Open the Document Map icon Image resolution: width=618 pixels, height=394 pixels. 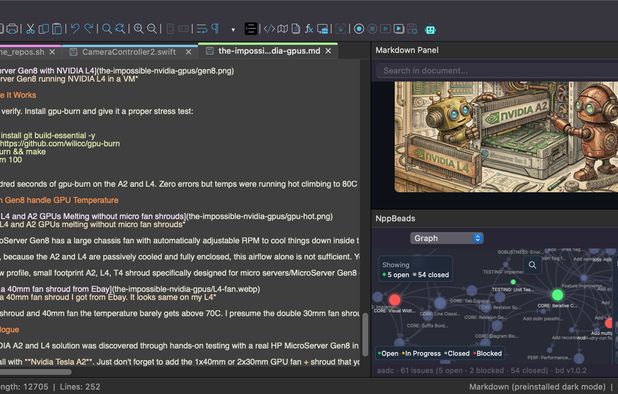pyautogui.click(x=283, y=29)
